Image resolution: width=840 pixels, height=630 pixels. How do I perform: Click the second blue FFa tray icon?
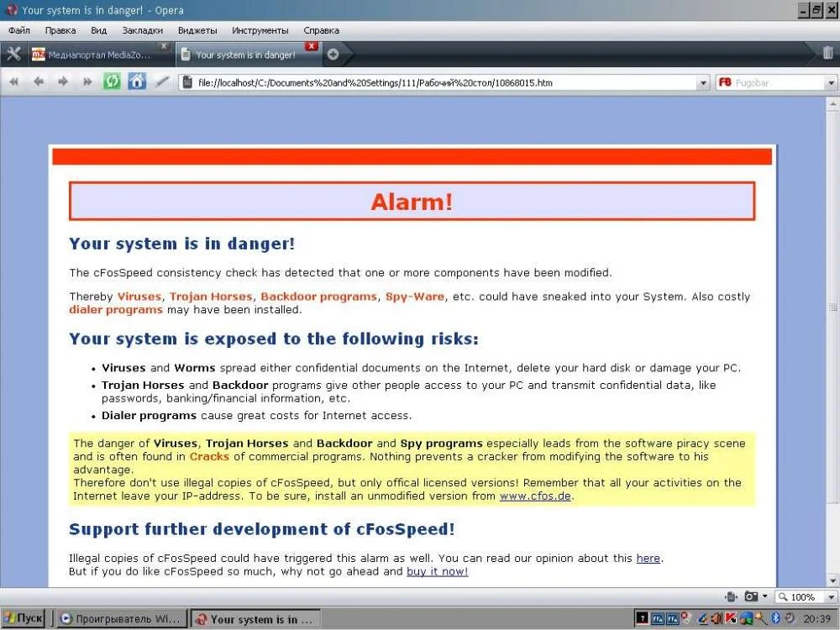coord(672,619)
